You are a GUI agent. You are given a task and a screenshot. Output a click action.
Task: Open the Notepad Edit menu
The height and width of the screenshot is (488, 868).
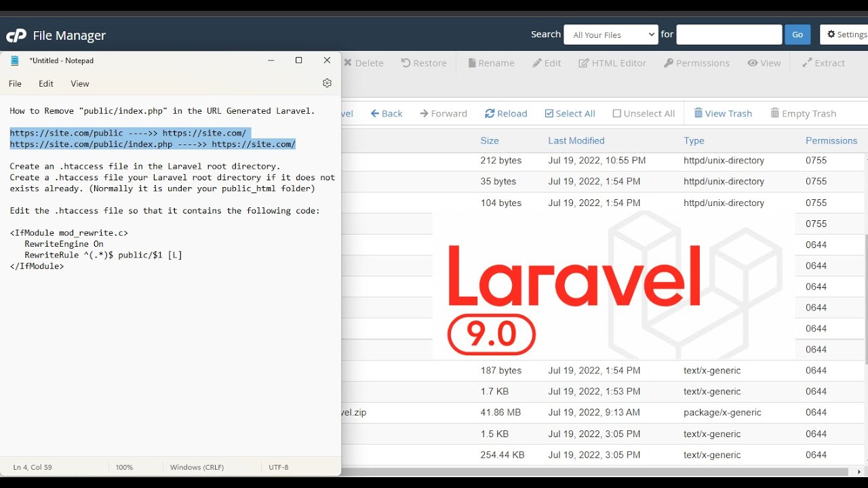(x=46, y=83)
